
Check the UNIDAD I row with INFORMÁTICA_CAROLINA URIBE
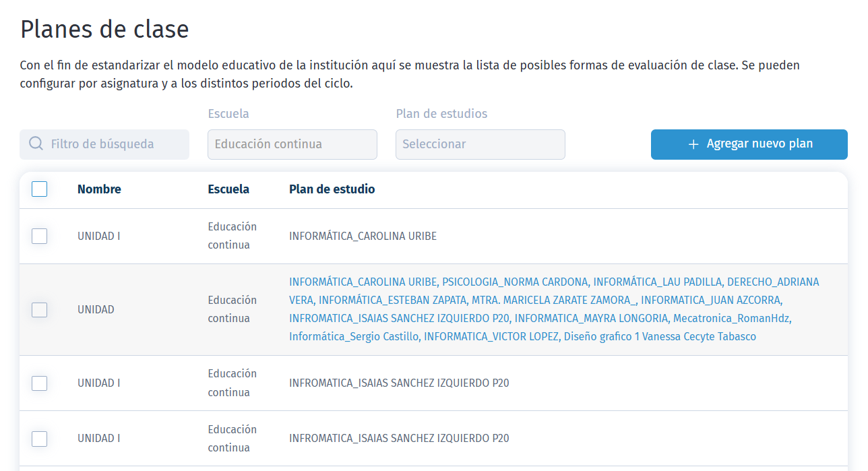click(x=40, y=236)
